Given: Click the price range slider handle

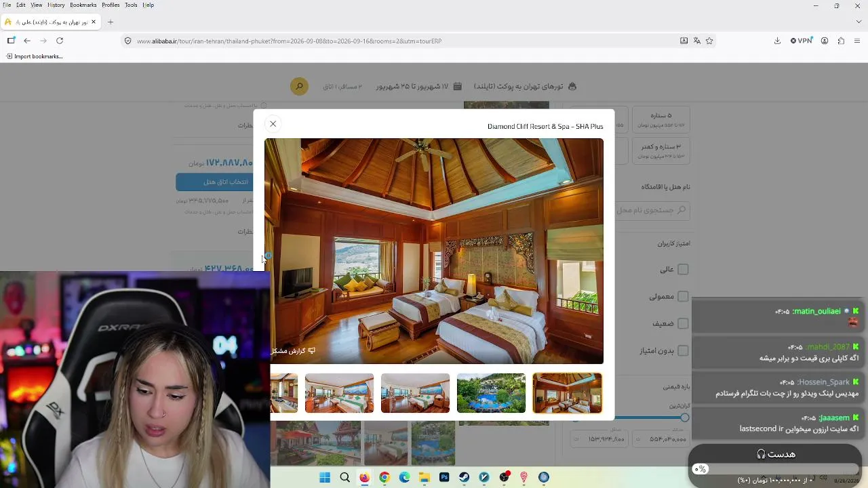Looking at the screenshot, I should 685,418.
